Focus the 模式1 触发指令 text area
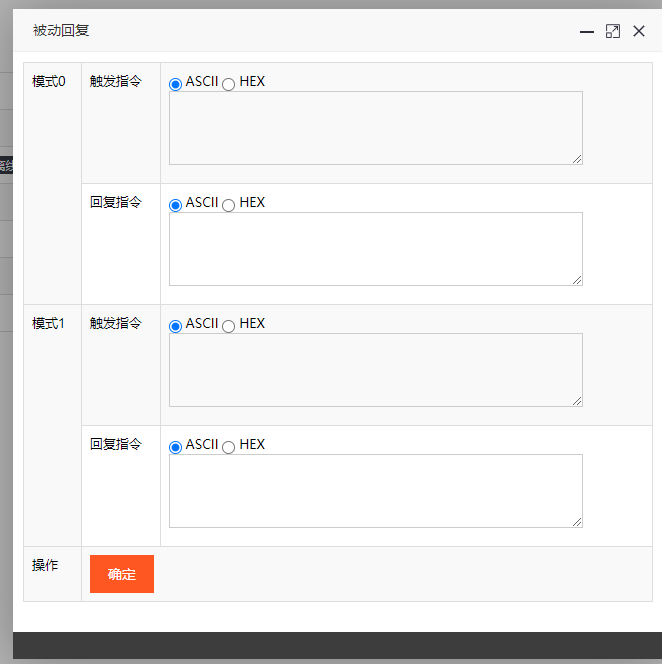Screen dimensions: 662x664 tap(376, 370)
